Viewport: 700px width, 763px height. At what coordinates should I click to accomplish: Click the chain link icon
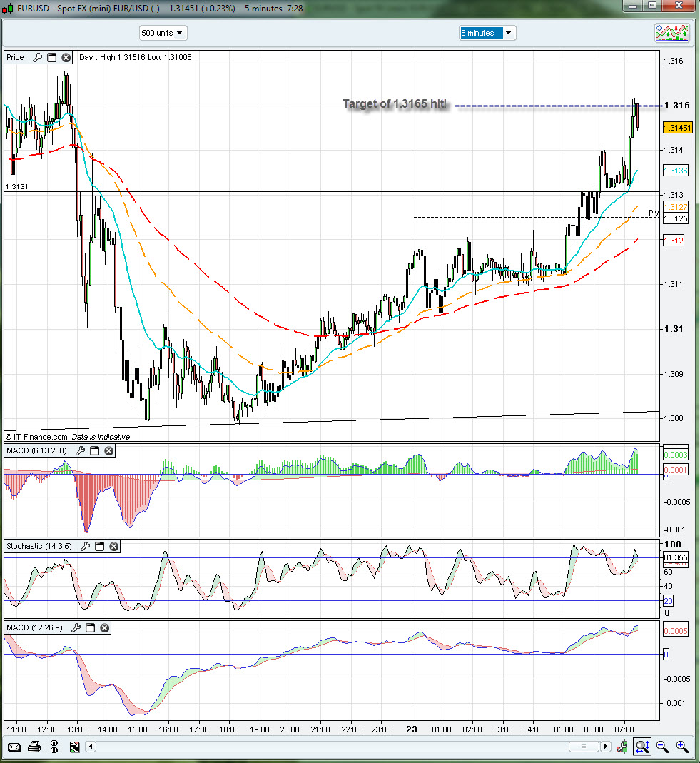click(x=54, y=747)
